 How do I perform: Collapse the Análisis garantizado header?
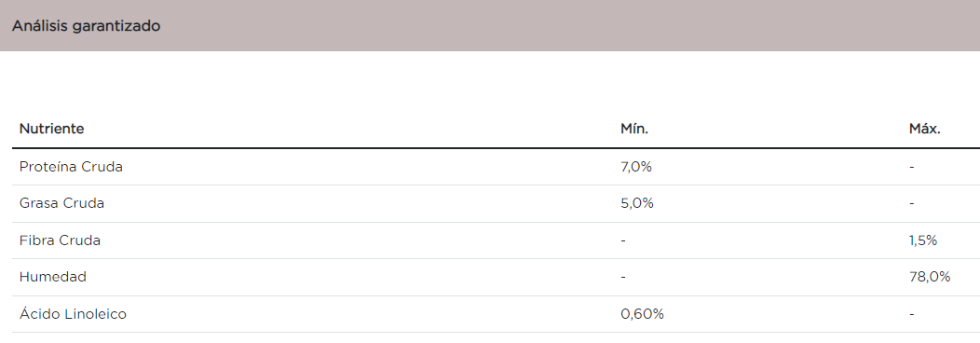point(490,25)
